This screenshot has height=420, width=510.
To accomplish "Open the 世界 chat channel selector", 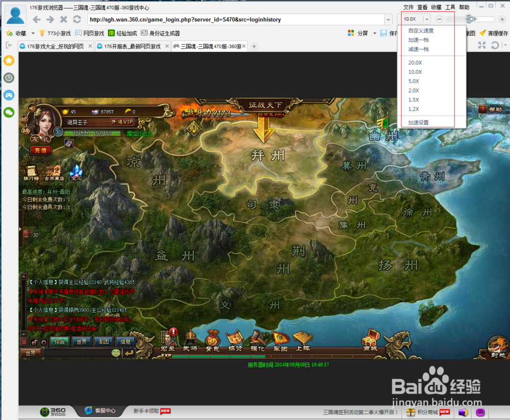I will [x=31, y=353].
